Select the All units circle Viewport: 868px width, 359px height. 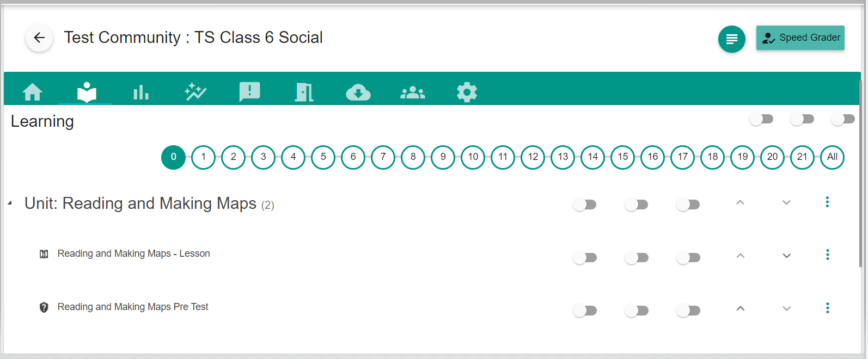[x=832, y=157]
